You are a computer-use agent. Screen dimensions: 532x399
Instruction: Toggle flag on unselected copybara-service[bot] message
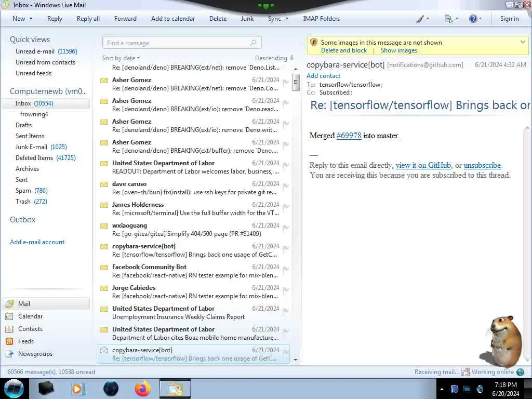[x=286, y=249]
